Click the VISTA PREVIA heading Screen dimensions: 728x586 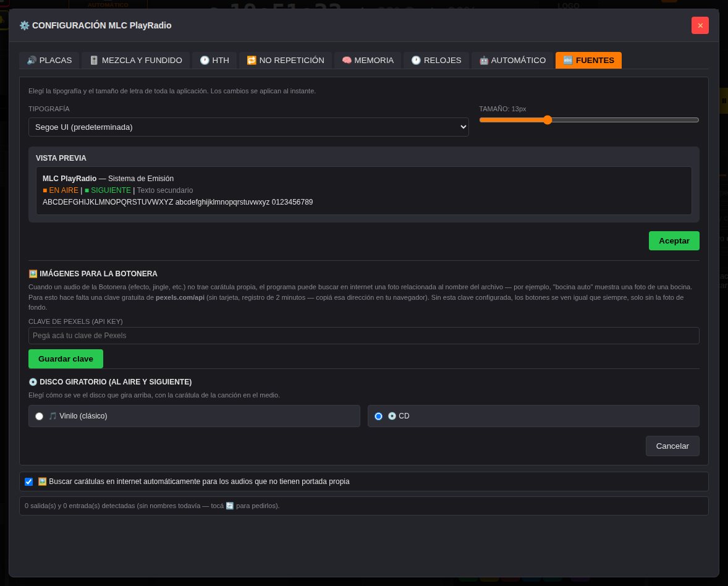pos(61,158)
